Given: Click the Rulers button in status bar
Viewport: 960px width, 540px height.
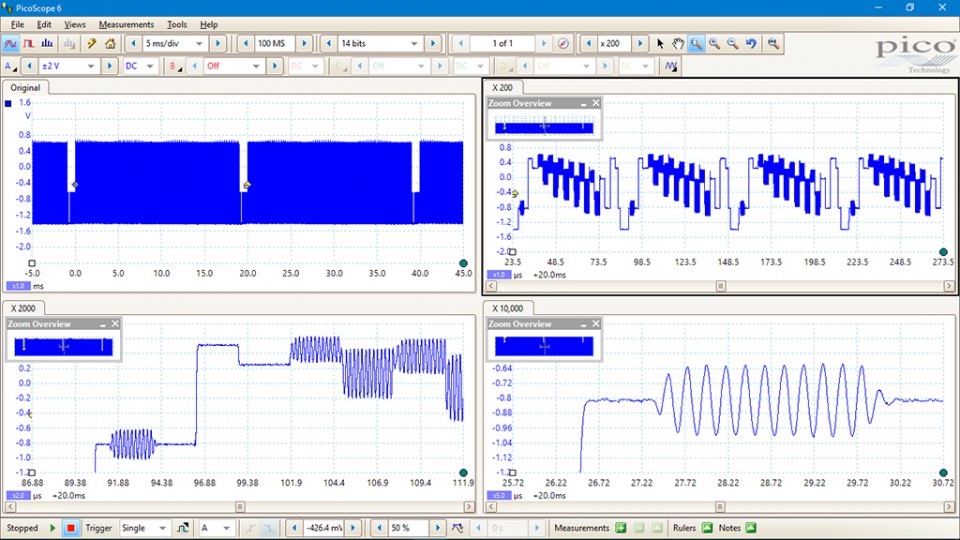Looking at the screenshot, I should click(707, 528).
